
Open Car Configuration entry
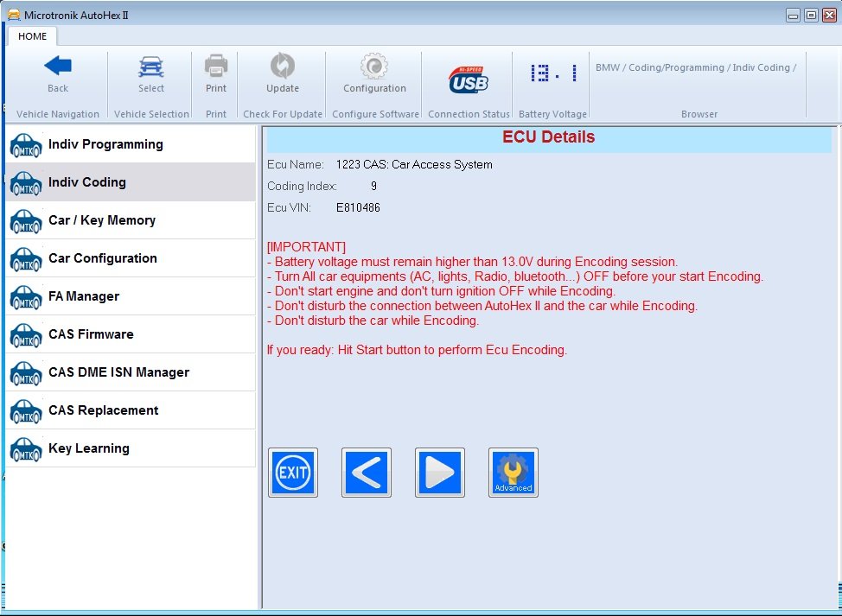(x=131, y=258)
